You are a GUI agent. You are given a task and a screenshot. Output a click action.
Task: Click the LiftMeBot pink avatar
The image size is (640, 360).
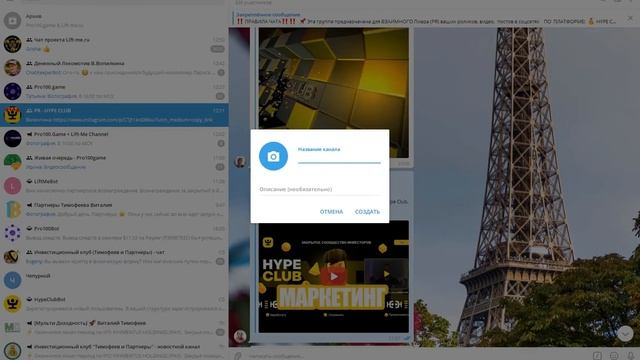[x=12, y=186]
